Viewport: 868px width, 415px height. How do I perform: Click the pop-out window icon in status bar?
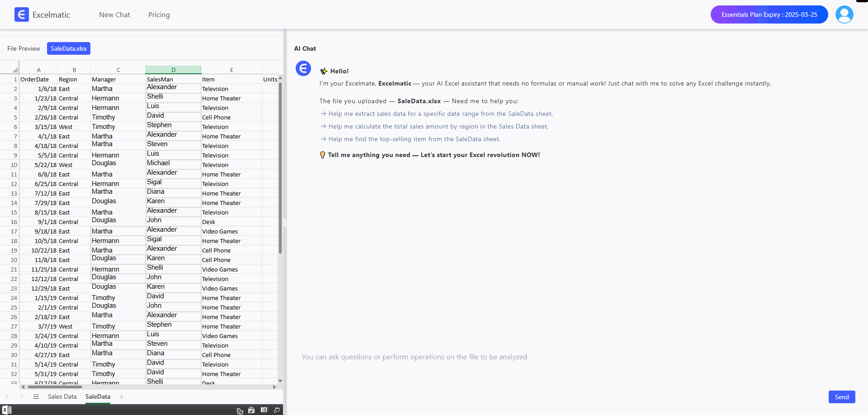(277, 410)
